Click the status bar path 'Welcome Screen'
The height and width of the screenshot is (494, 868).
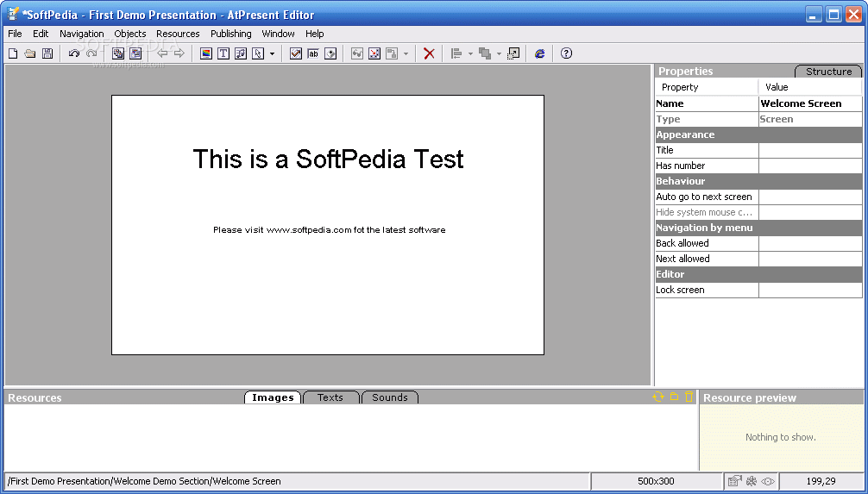click(x=247, y=481)
